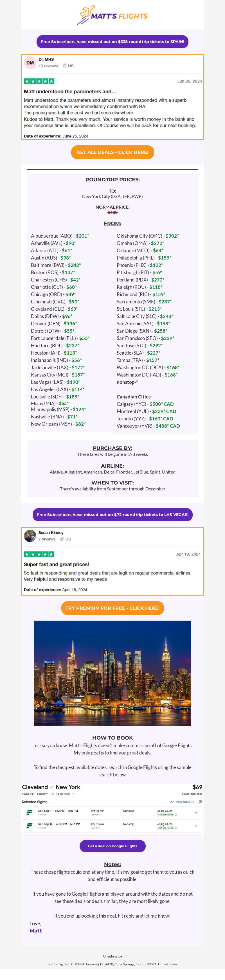
Task: Click the five-star rating on Susan Kinney's review
Action: point(39,554)
